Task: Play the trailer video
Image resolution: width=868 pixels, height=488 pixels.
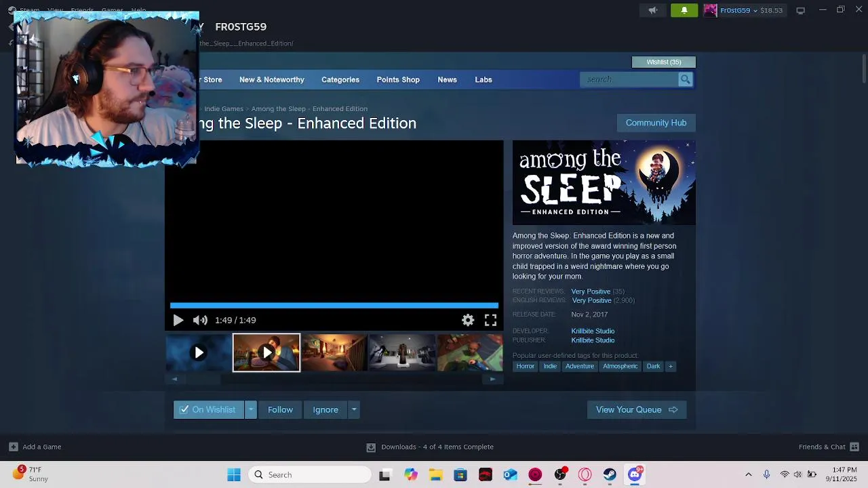Action: (178, 320)
